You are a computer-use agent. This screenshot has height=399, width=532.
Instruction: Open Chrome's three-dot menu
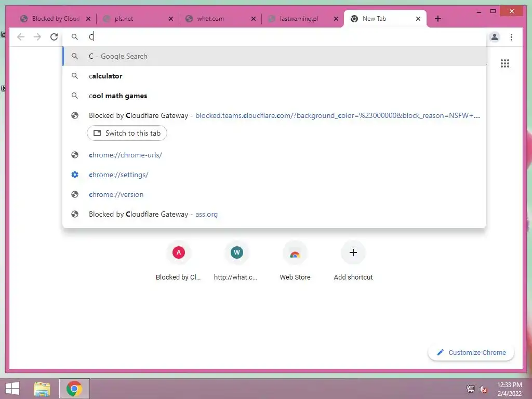click(x=511, y=37)
